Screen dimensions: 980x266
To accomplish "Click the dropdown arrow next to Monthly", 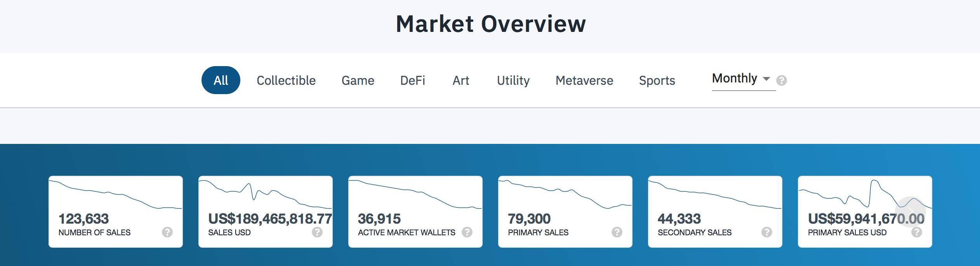I will click(766, 79).
